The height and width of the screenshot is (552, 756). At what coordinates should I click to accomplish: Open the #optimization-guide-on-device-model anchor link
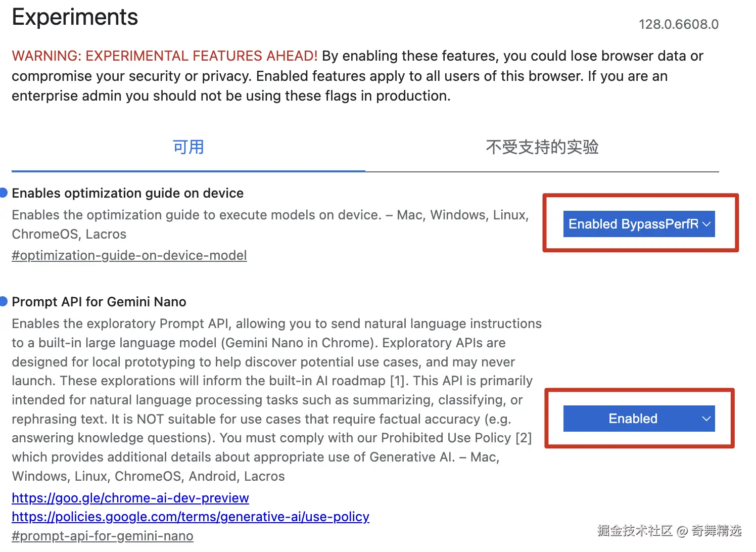129,255
